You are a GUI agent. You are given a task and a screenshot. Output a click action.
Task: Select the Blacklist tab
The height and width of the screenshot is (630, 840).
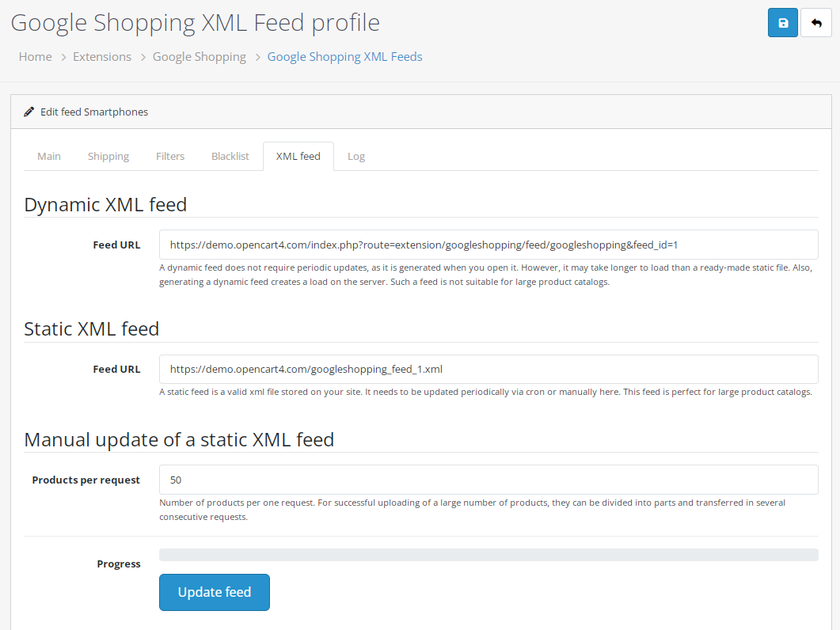coord(230,157)
